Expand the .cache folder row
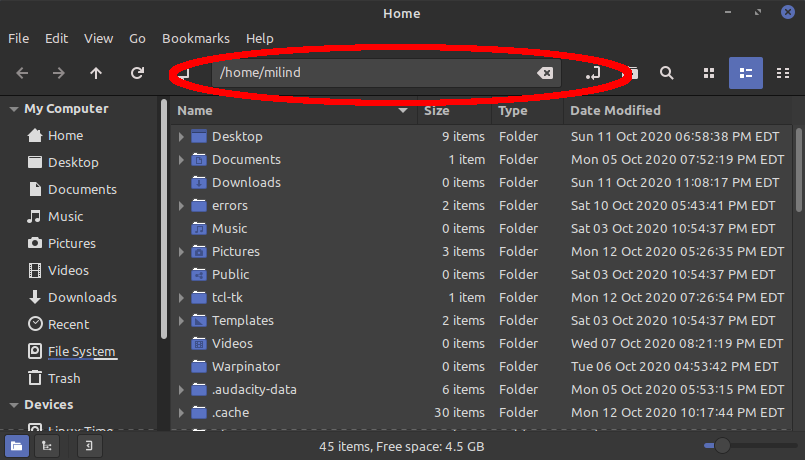The height and width of the screenshot is (460, 805). click(x=181, y=413)
